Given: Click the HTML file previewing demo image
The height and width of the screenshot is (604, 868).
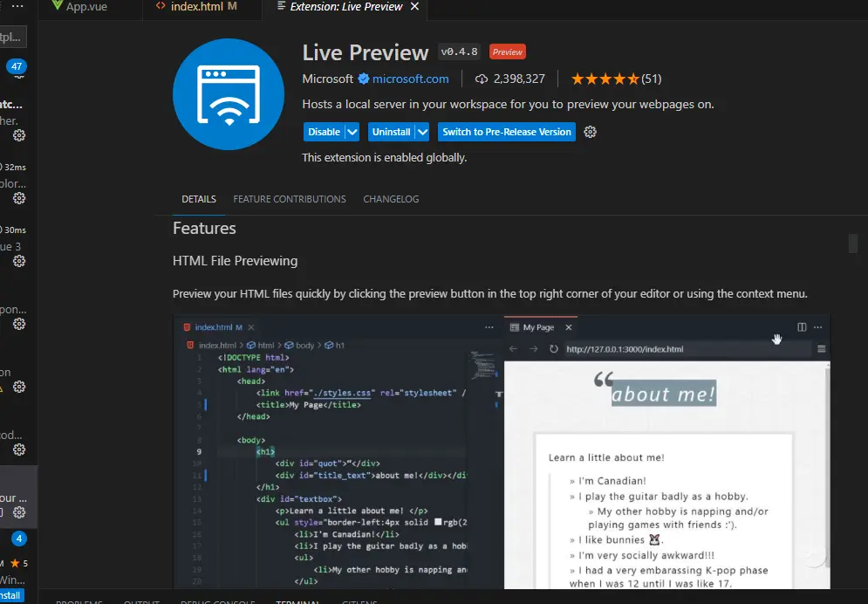Looking at the screenshot, I should (x=502, y=452).
